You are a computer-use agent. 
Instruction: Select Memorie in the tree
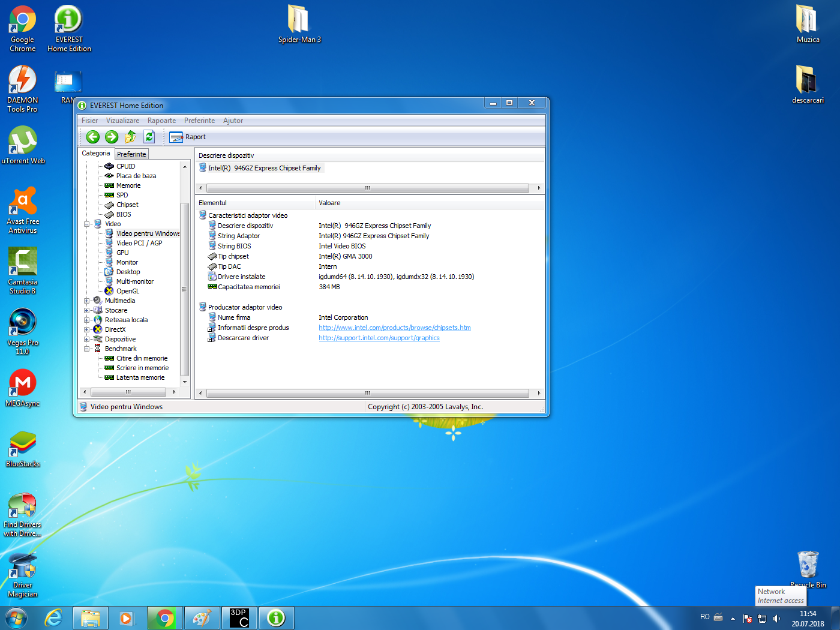(x=128, y=185)
